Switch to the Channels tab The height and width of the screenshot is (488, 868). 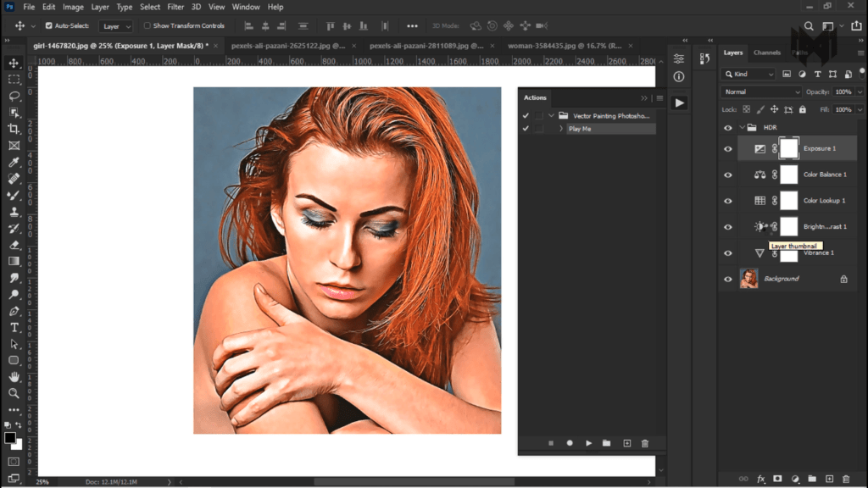(766, 53)
